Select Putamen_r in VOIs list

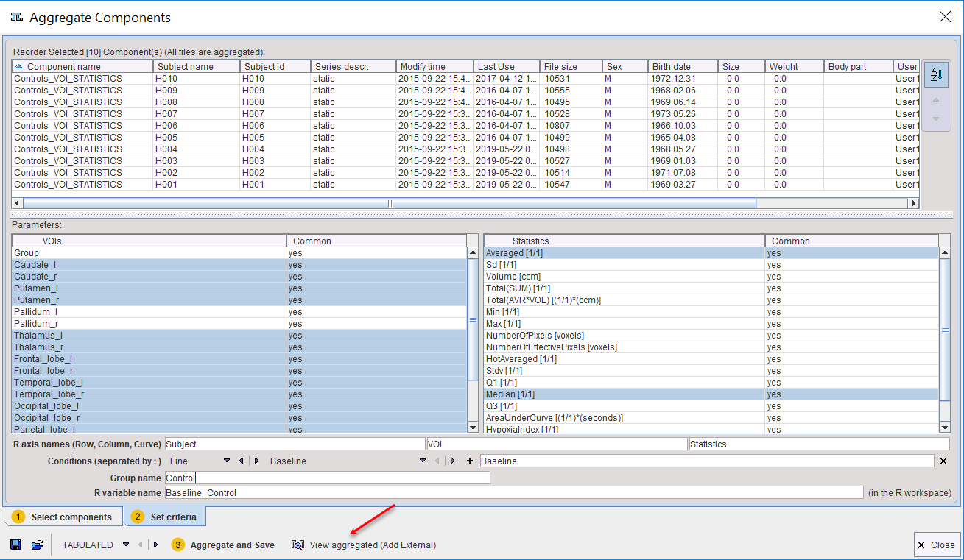click(239, 300)
